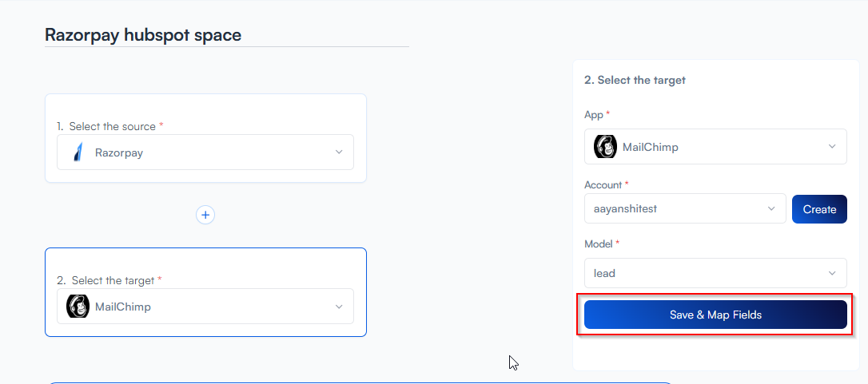Viewport: 868px width, 384px height.
Task: Click the Razorpay text in source selector
Action: [x=119, y=152]
